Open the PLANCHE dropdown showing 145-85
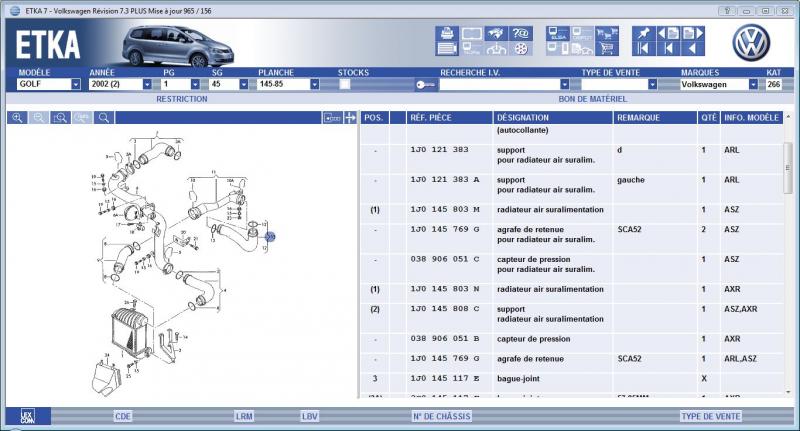 click(315, 84)
